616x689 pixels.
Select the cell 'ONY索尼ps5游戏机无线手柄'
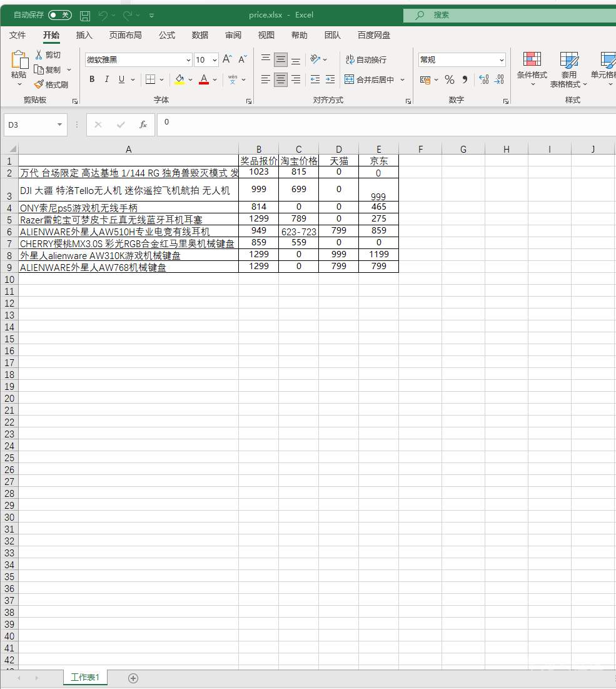tap(128, 207)
